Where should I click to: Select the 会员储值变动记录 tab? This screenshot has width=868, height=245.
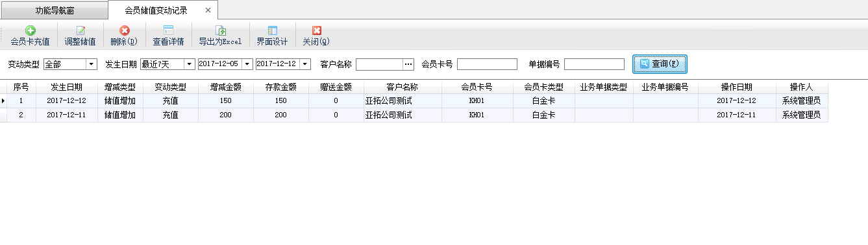(156, 10)
